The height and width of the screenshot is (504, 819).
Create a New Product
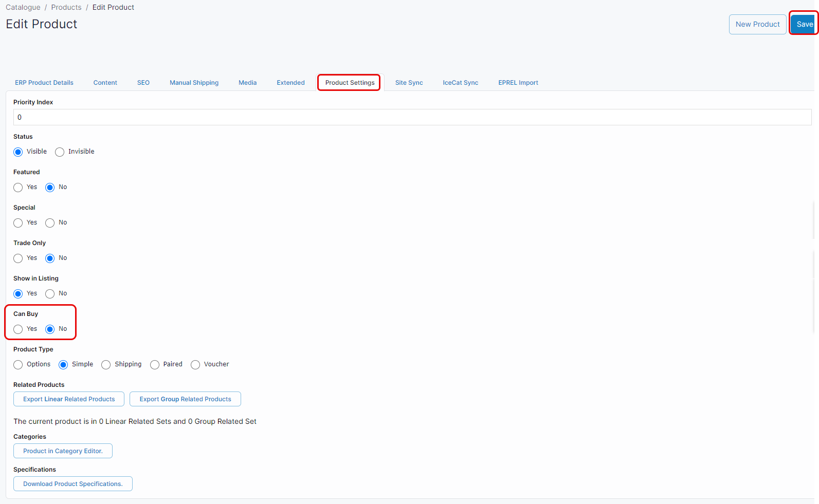click(757, 24)
